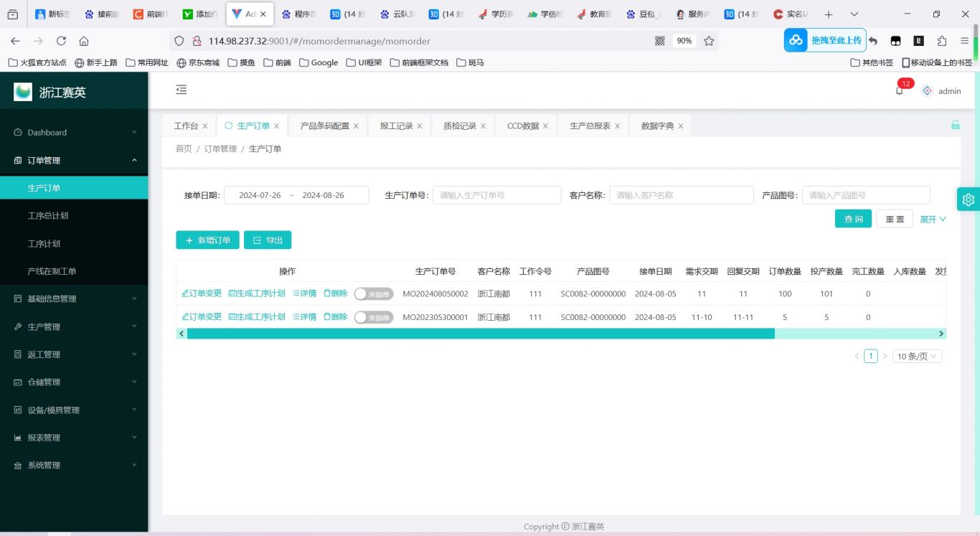Close the 报工记录 tab
980x536 pixels.
point(420,126)
